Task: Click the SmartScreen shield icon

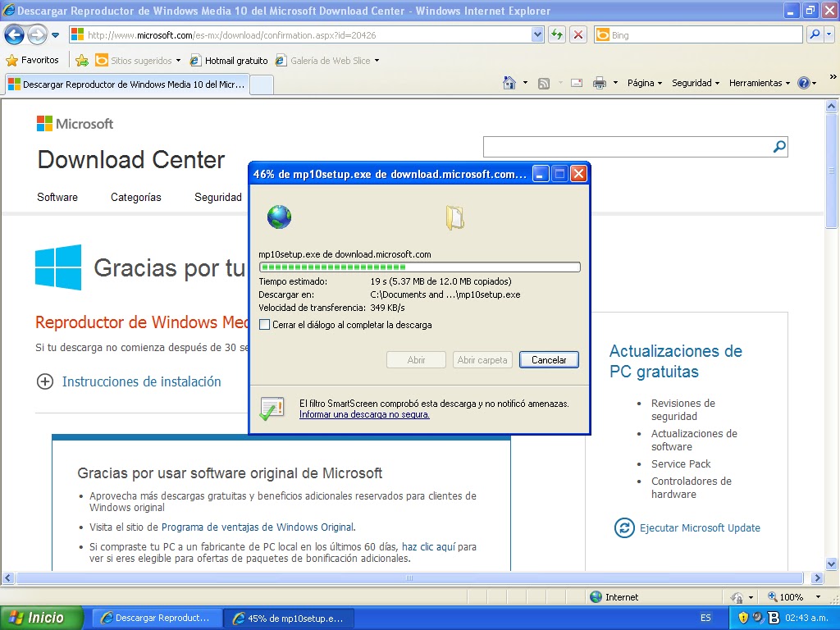Action: (271, 407)
